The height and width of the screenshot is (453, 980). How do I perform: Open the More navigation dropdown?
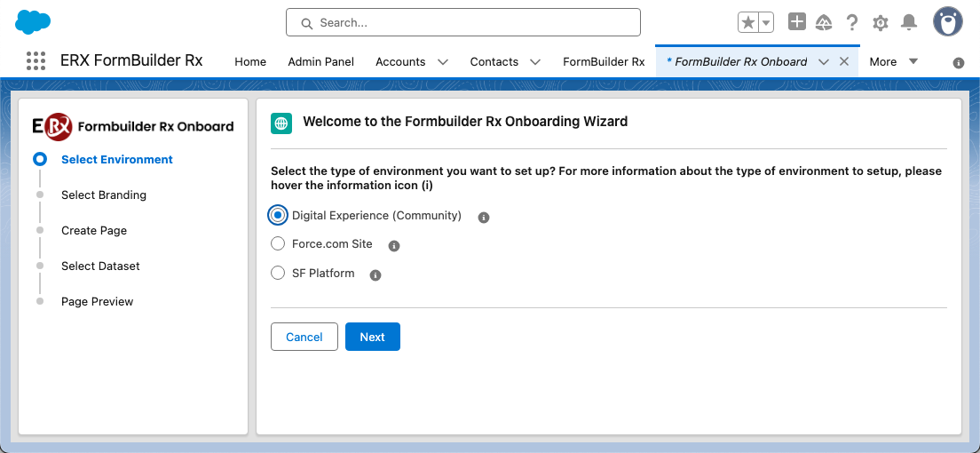point(893,61)
